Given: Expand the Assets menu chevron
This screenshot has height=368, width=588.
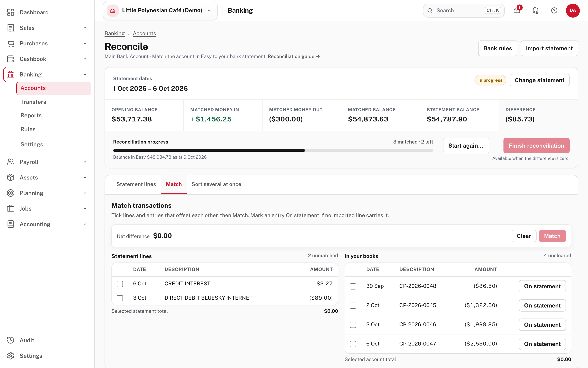Looking at the screenshot, I should click(x=85, y=177).
